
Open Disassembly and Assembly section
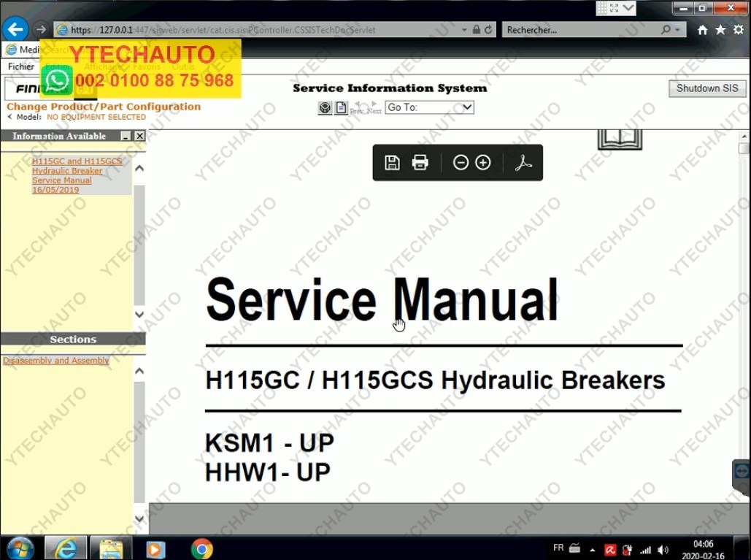(56, 361)
